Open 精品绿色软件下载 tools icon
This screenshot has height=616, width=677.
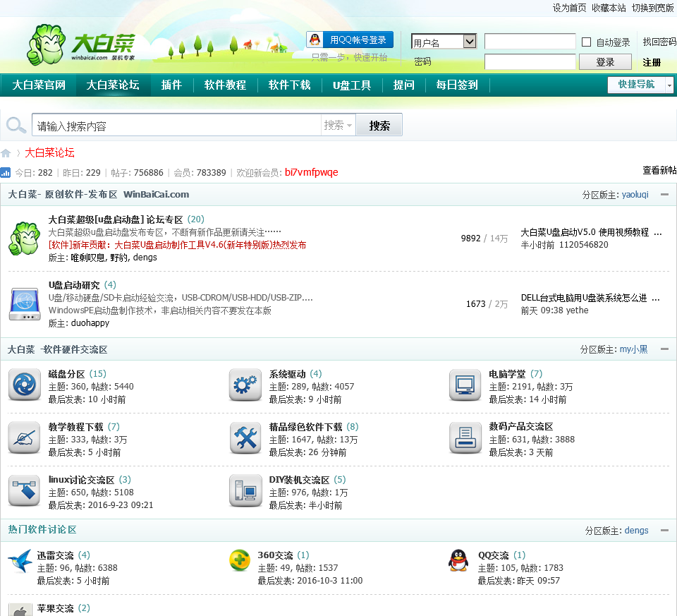click(245, 438)
